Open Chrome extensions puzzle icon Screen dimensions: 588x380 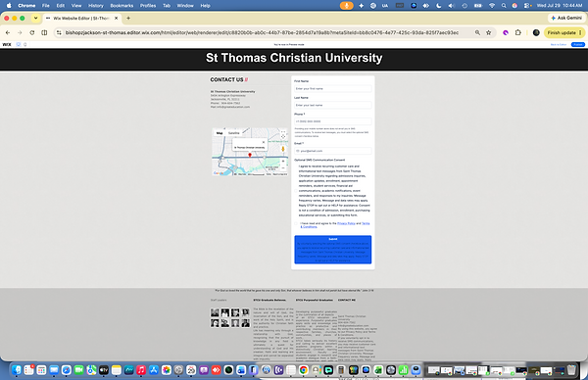pos(517,32)
